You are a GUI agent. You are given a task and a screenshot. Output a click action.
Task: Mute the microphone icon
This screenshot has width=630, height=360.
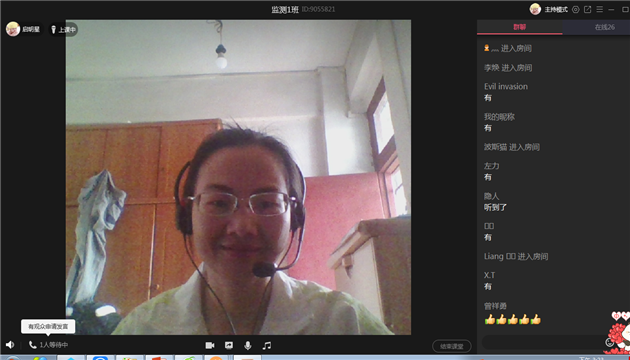coord(248,346)
